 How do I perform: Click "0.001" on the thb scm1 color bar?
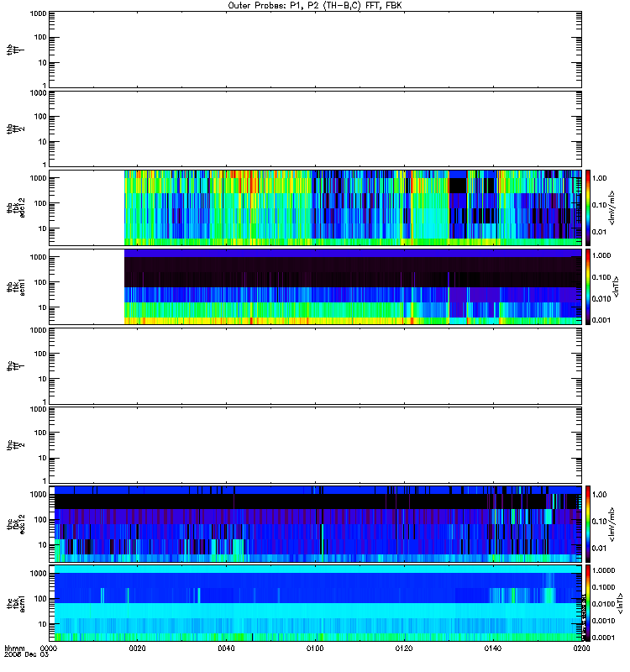601,320
